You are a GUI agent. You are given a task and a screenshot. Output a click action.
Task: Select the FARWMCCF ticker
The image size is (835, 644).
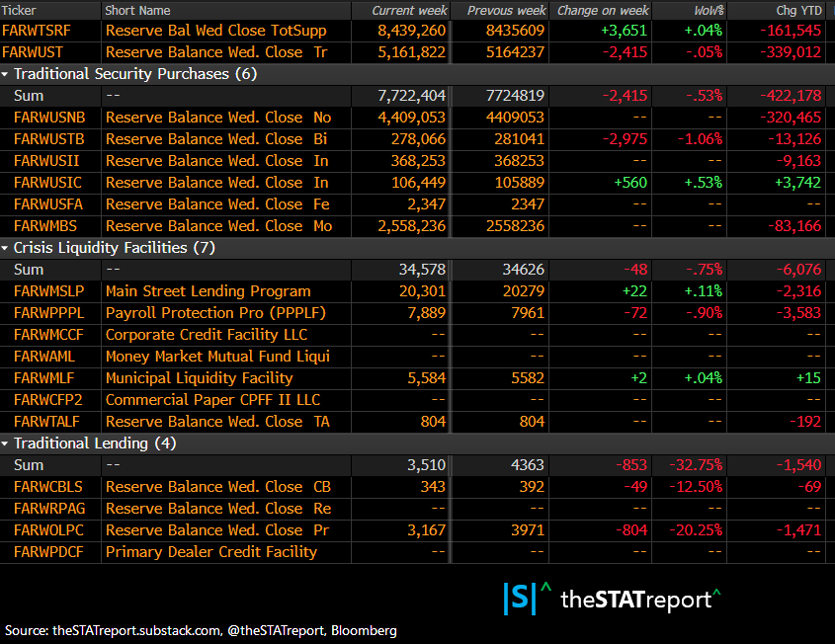coord(48,335)
